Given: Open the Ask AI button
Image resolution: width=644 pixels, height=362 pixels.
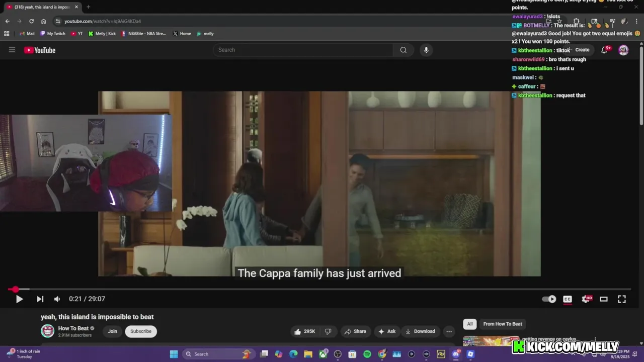Looking at the screenshot, I should (x=386, y=331).
